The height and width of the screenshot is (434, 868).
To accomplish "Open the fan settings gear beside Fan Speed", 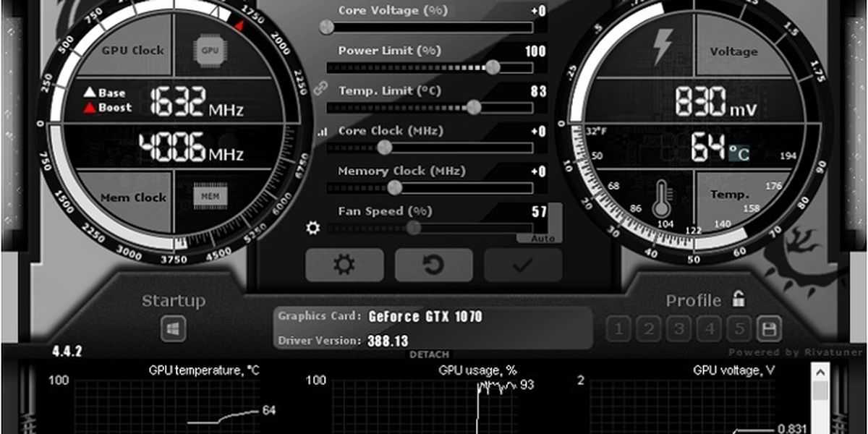I will 313,228.
